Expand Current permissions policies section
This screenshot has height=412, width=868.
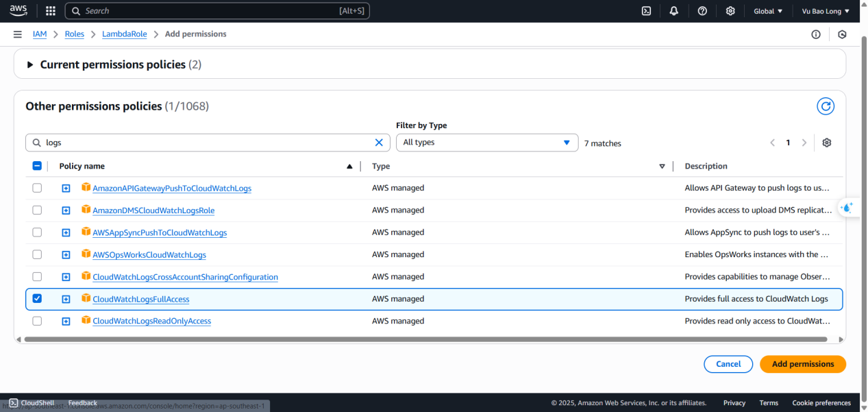(29, 64)
